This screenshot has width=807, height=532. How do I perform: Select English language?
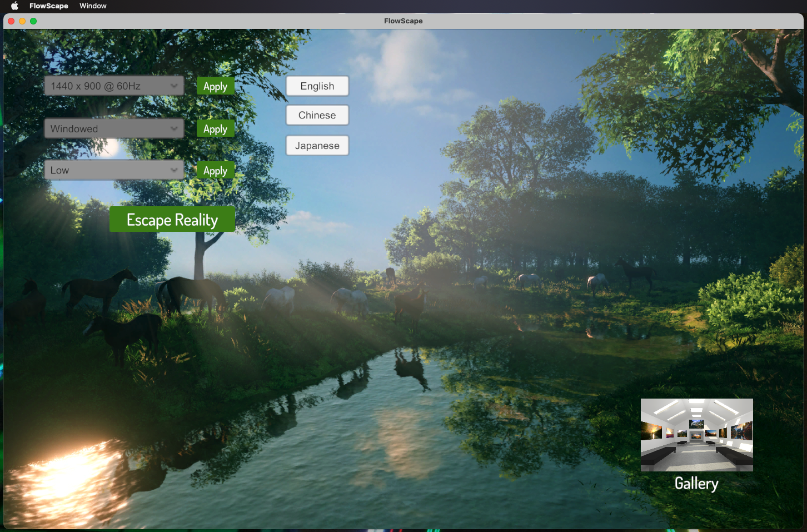(317, 86)
